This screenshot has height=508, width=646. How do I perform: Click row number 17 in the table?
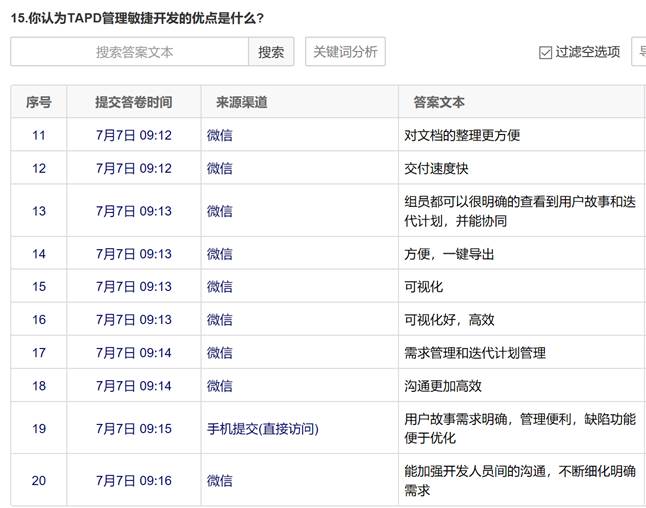[39, 353]
